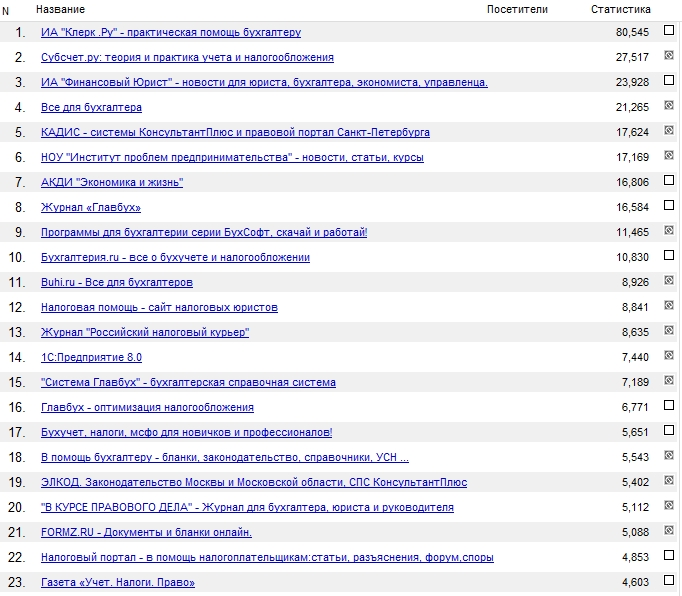Follow the Все для бухгалтера link
The width and height of the screenshot is (682, 596).
pyautogui.click(x=91, y=107)
